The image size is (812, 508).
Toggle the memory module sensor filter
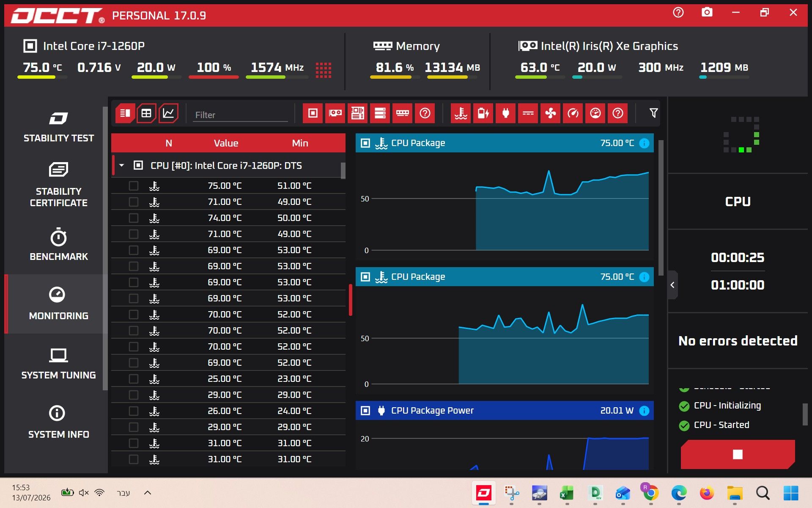403,113
